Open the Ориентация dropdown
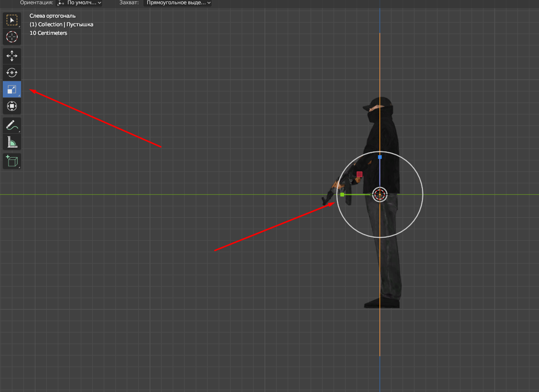Viewport: 539px width, 392px height. 79,3
